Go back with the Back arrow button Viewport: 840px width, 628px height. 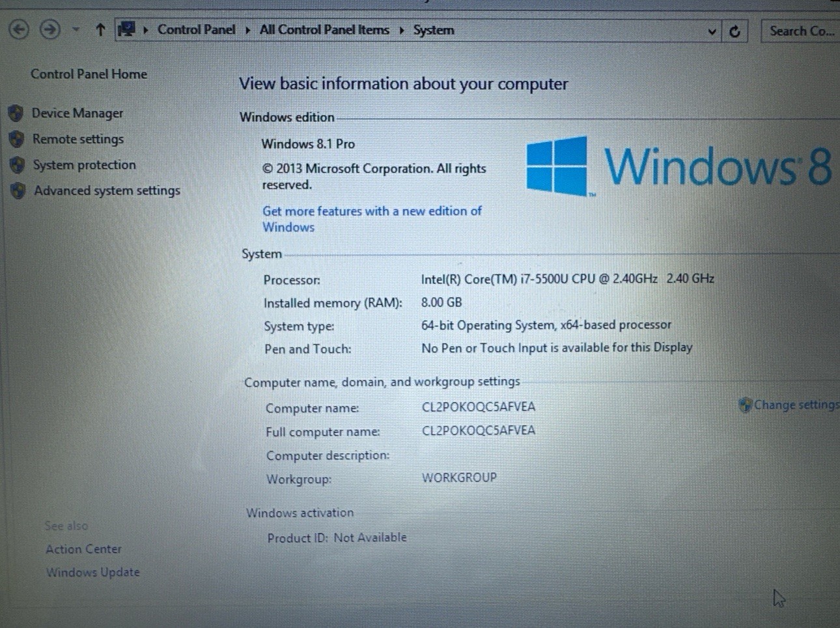coord(20,29)
